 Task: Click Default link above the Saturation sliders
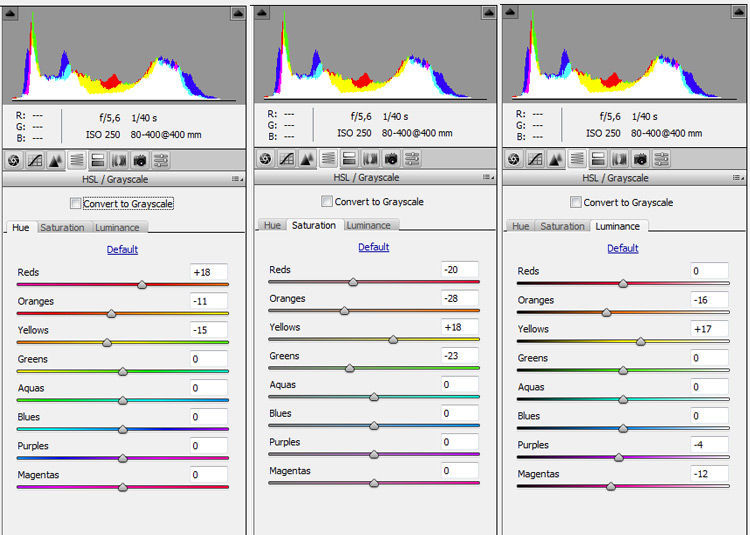pyautogui.click(x=374, y=247)
